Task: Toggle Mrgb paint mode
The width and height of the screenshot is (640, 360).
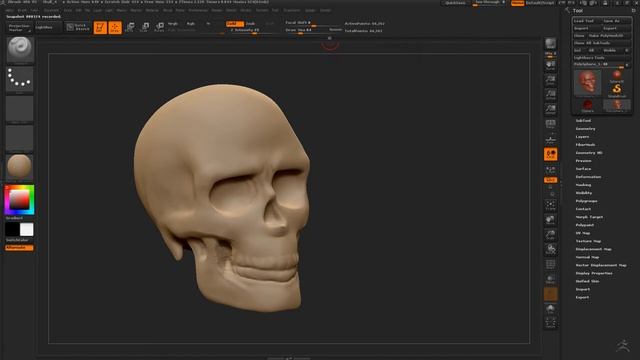Action: 173,24
